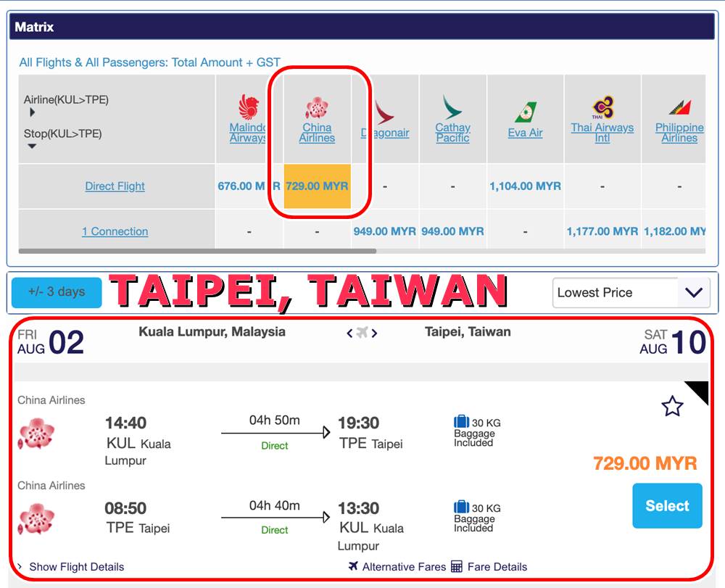Click the 04h 50m flight duration
The width and height of the screenshot is (725, 588).
point(275,421)
